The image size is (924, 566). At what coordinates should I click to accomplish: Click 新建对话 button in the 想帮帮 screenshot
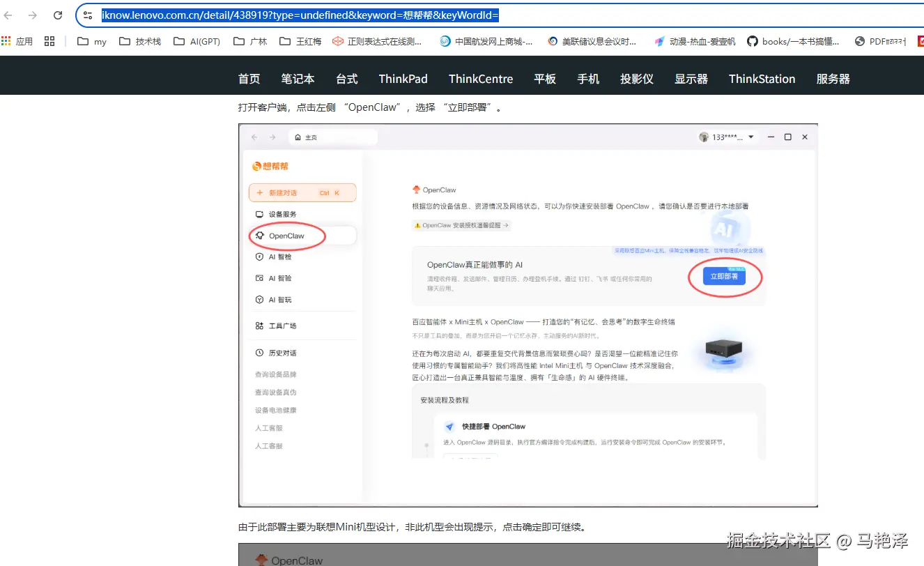302,192
